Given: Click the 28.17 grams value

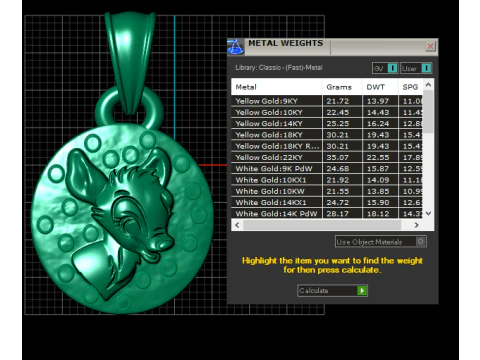Looking at the screenshot, I should point(338,214).
